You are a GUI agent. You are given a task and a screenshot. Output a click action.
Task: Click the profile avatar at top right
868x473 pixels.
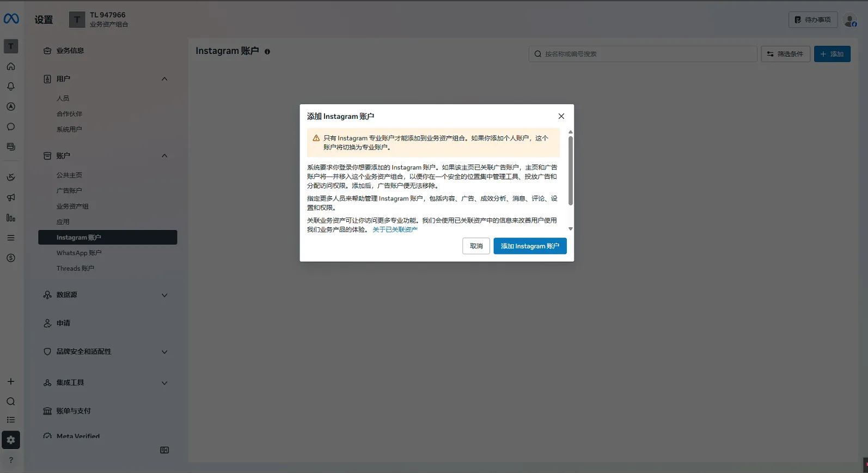click(850, 20)
